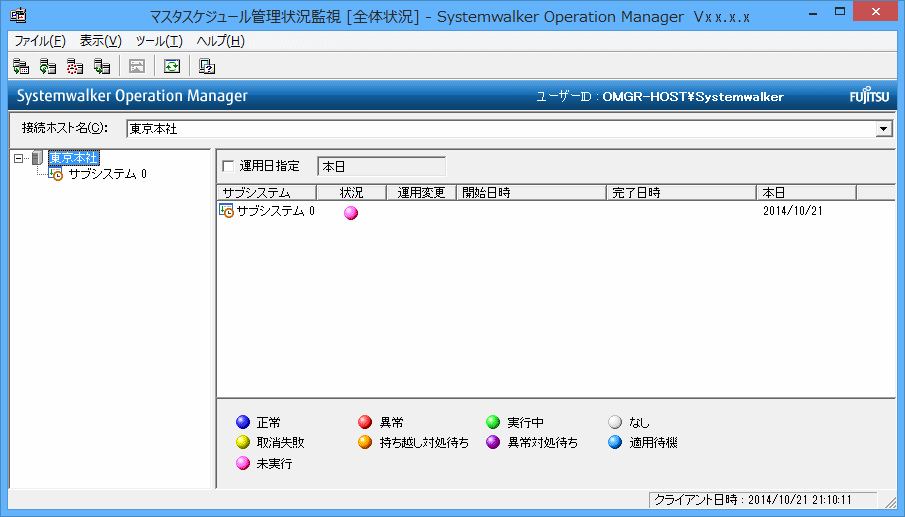Click the subsystem icon in the list row

pos(226,211)
